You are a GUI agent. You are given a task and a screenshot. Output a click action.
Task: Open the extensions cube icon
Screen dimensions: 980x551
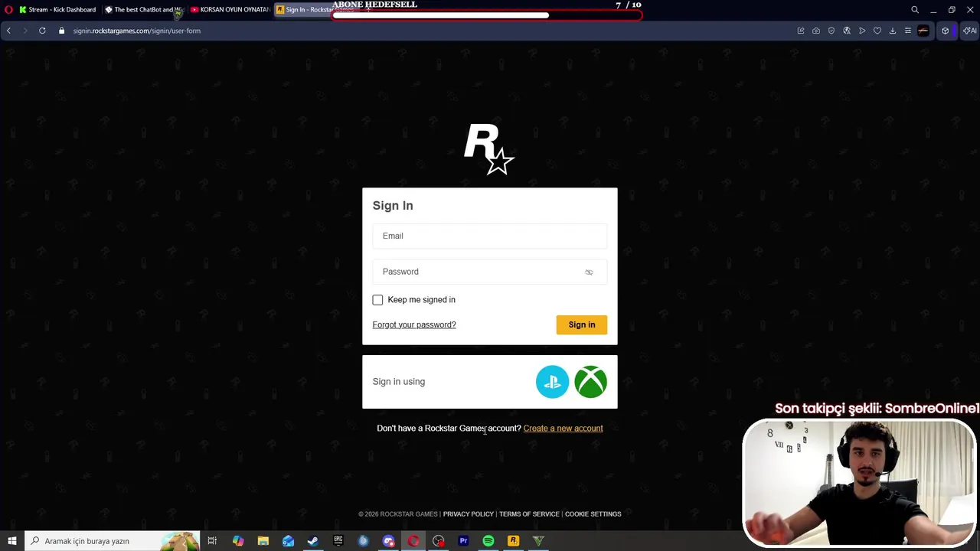946,31
